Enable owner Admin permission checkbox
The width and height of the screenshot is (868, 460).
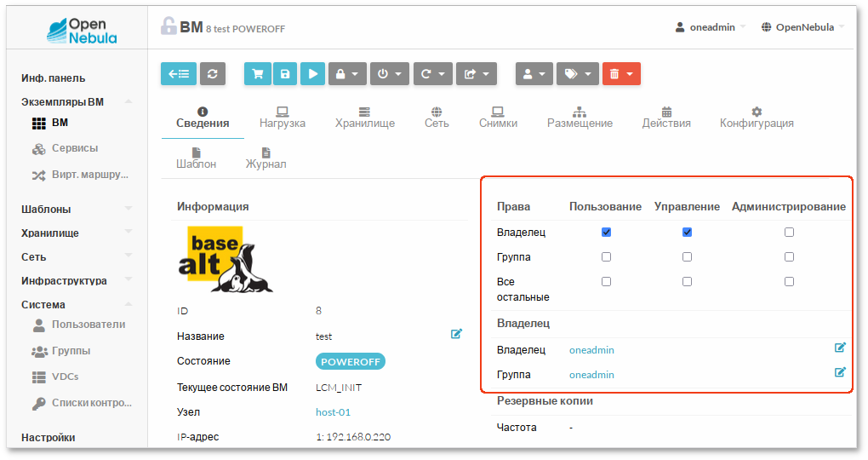tap(789, 232)
